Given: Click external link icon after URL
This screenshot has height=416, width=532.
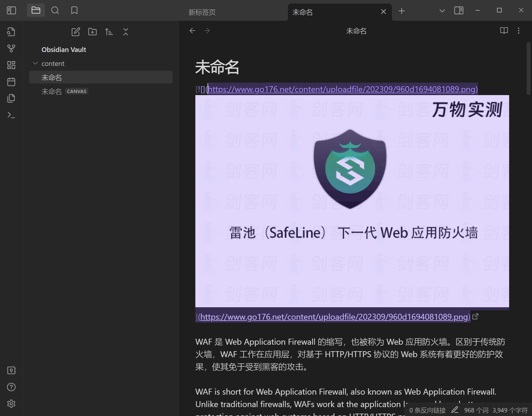Looking at the screenshot, I should (x=475, y=316).
